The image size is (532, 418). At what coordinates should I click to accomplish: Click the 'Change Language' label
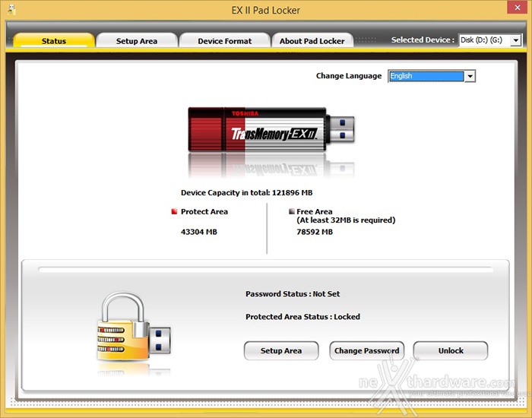click(349, 76)
